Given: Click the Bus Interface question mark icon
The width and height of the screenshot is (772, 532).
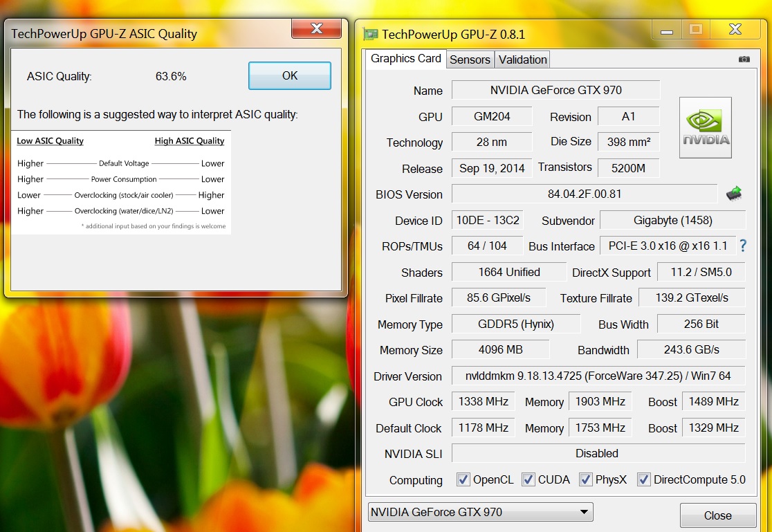Looking at the screenshot, I should point(743,246).
